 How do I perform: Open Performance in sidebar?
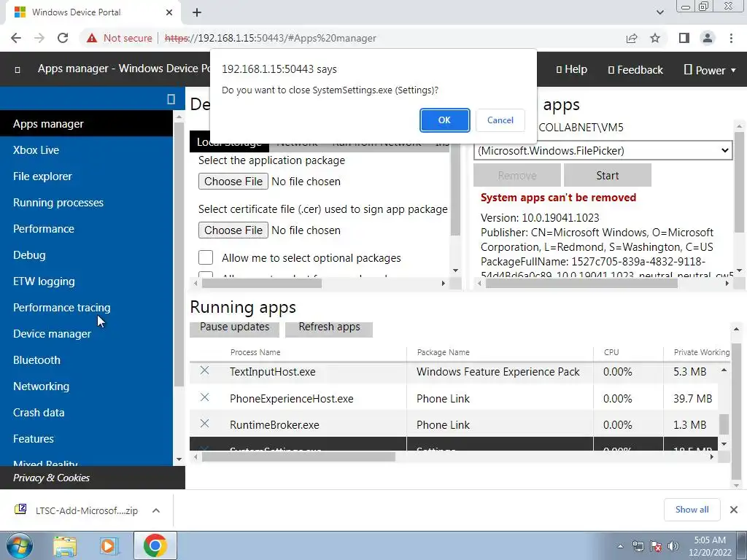pyautogui.click(x=86, y=228)
